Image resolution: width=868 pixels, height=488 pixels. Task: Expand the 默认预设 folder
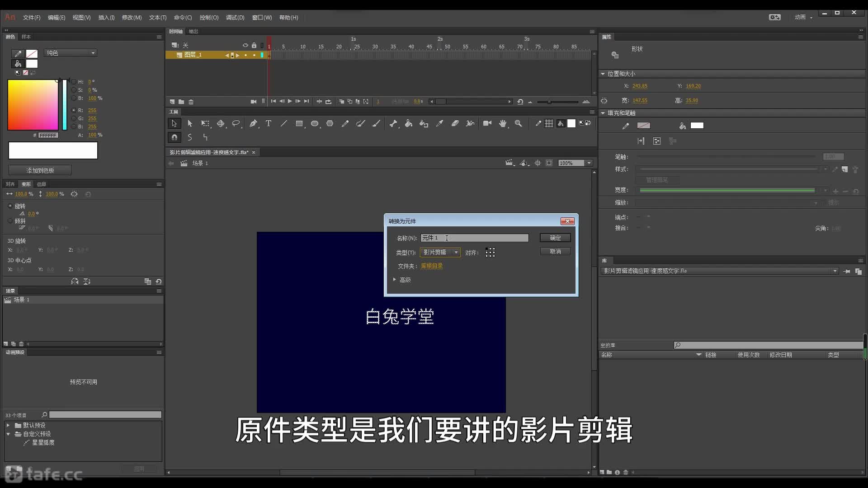coord(8,425)
